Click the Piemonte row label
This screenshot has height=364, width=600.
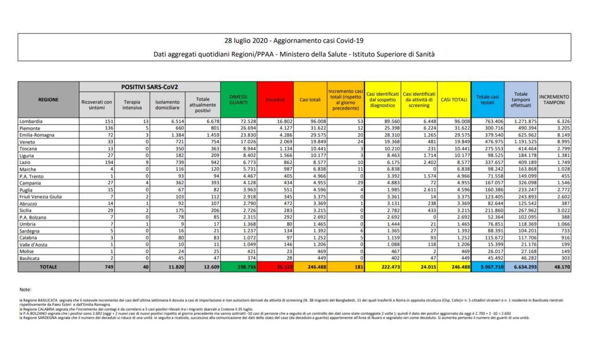[x=30, y=128]
